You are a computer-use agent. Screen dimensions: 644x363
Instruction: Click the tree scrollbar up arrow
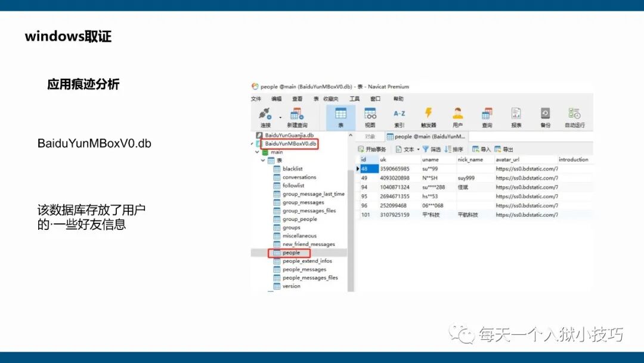(x=351, y=136)
